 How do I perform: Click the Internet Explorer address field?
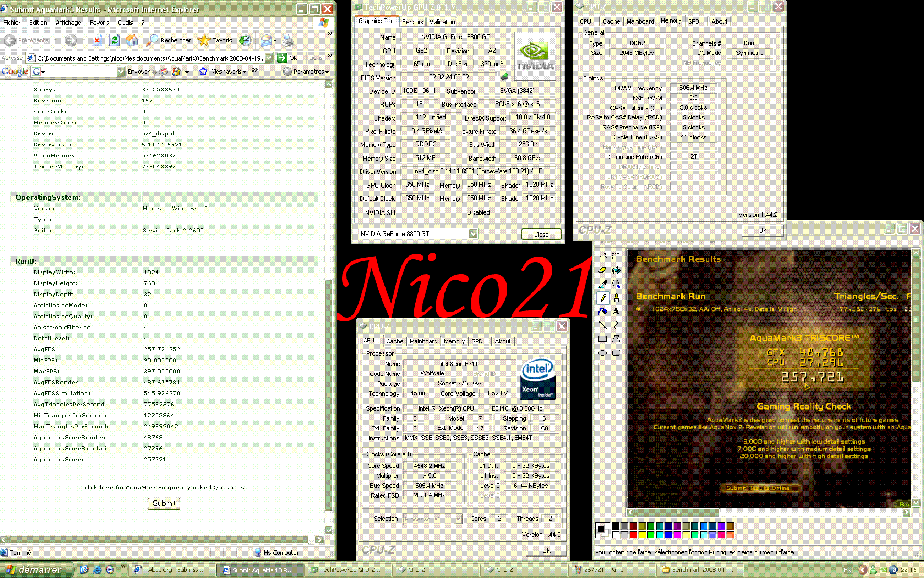(x=150, y=58)
